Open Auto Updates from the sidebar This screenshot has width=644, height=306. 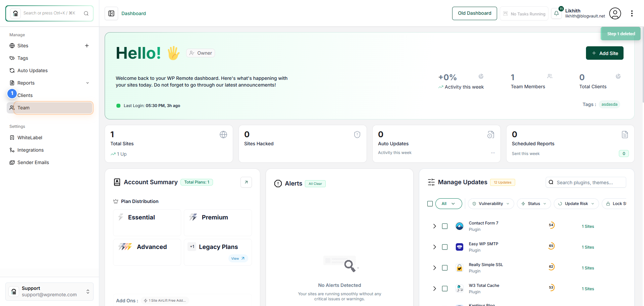coord(33,70)
